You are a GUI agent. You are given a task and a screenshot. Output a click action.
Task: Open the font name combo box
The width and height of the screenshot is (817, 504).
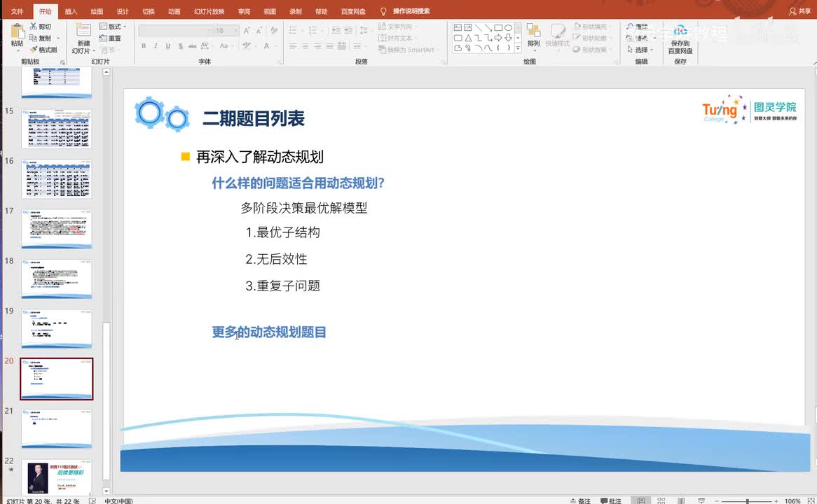176,31
